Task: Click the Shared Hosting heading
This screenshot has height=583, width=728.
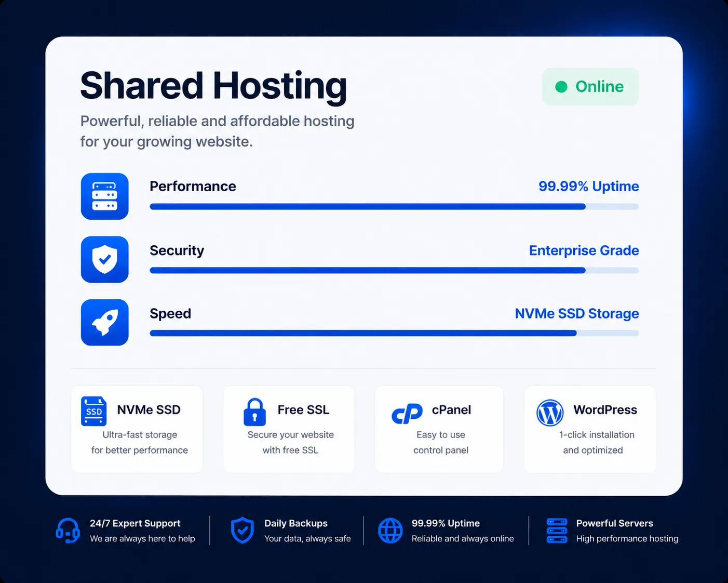Action: (x=213, y=87)
